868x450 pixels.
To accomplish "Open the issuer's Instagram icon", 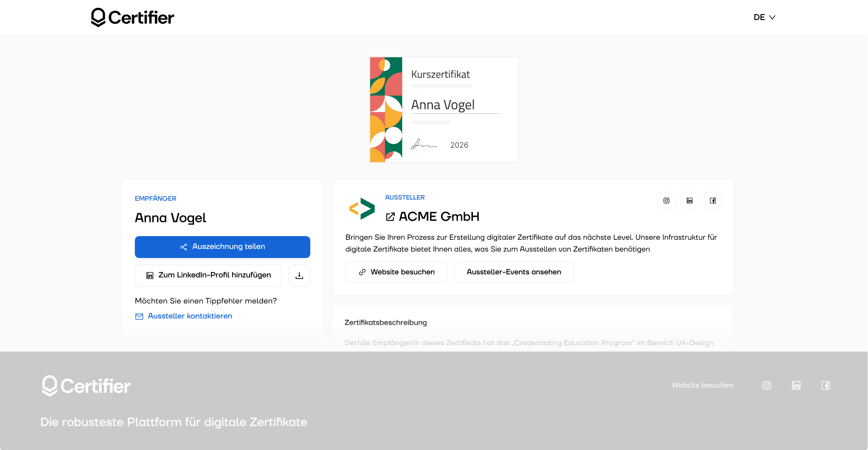I will (666, 201).
